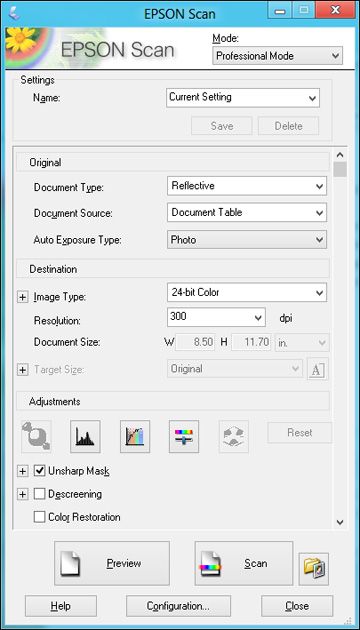The image size is (360, 630).
Task: Click the EPSON Scan title bar icon
Action: coord(14,13)
